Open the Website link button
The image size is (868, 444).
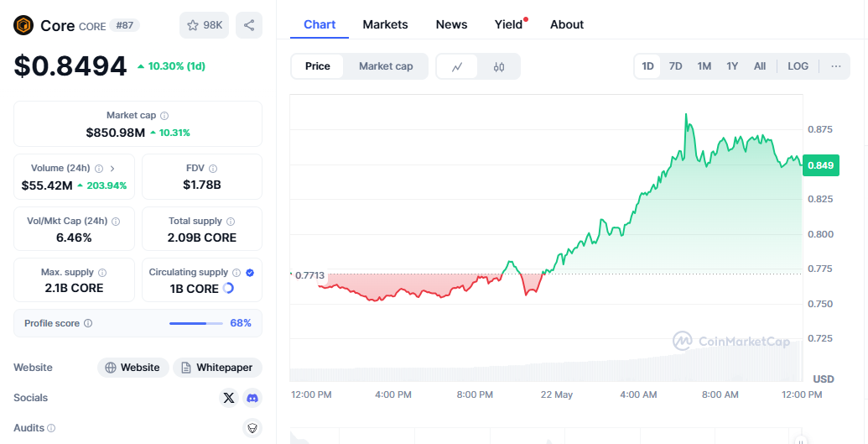133,368
